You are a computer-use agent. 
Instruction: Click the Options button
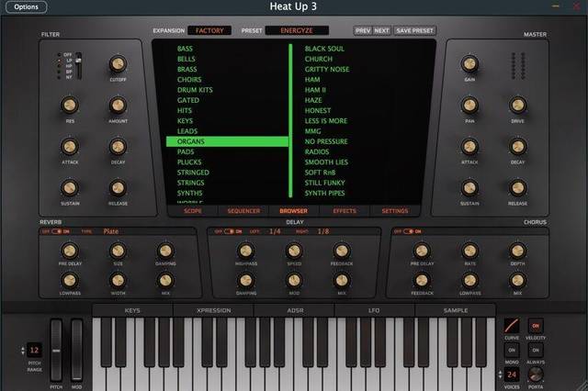point(27,6)
